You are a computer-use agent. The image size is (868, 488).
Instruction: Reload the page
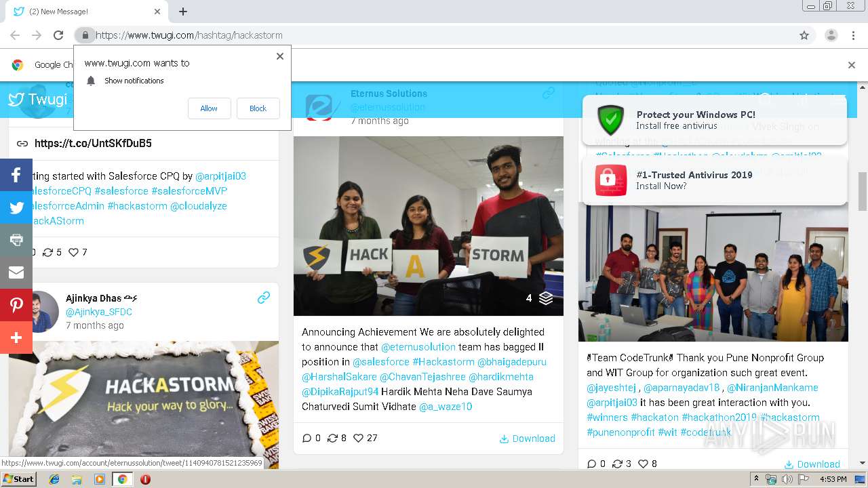point(58,35)
